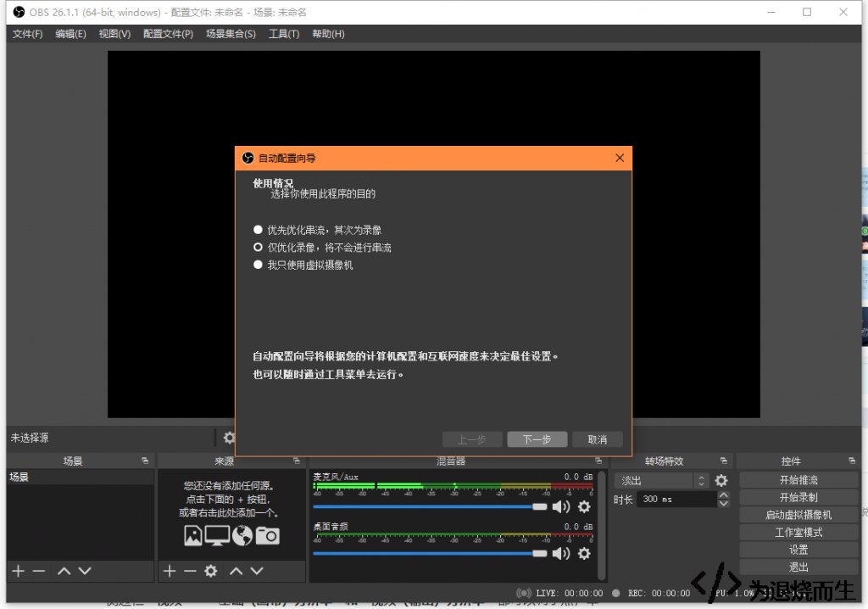868x609 pixels.
Task: Select 仅优化录像，将不会进行串流 radio option
Action: (322, 247)
